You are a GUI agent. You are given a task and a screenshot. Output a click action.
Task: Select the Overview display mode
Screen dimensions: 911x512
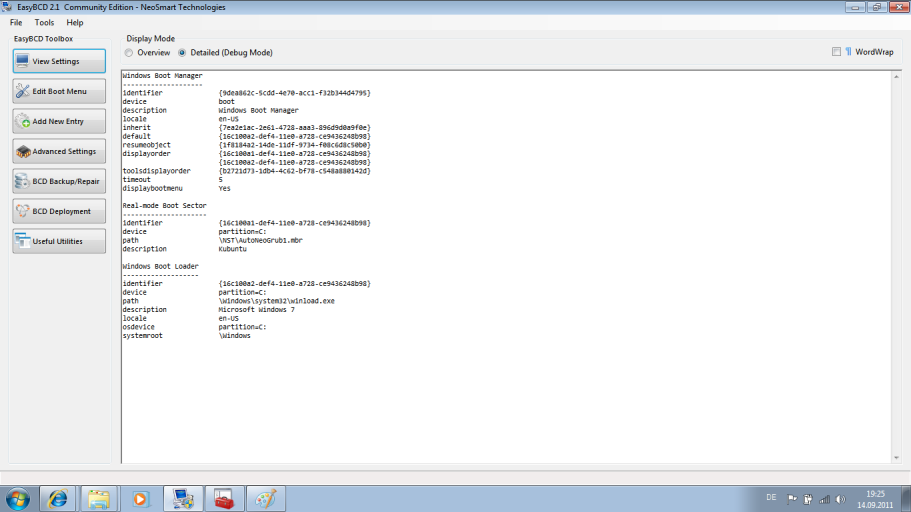coord(148,52)
